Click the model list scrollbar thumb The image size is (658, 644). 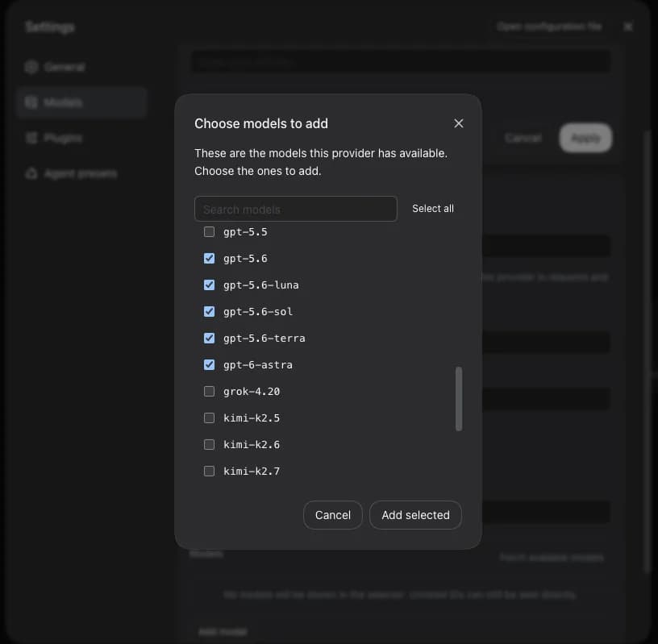[x=459, y=399]
